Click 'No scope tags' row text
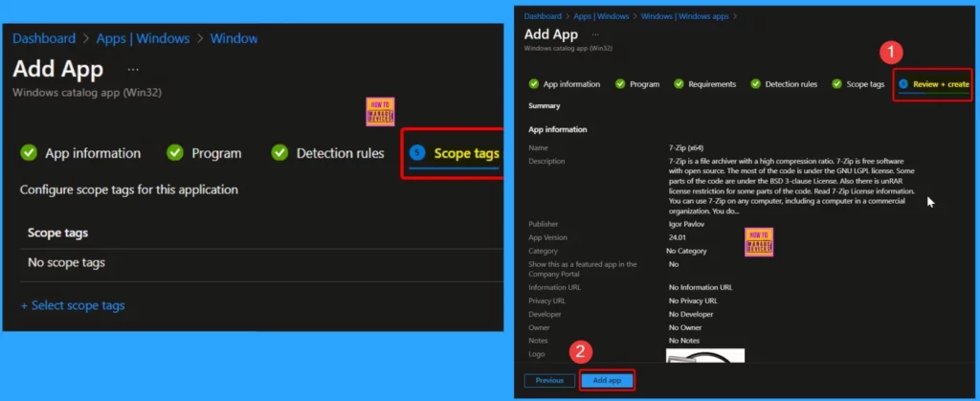The image size is (980, 401). [x=66, y=263]
